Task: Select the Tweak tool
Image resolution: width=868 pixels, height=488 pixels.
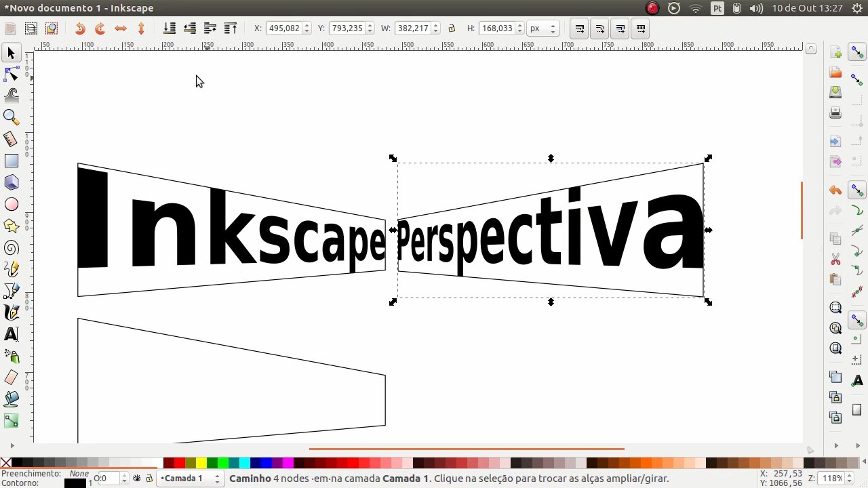Action: pyautogui.click(x=11, y=96)
